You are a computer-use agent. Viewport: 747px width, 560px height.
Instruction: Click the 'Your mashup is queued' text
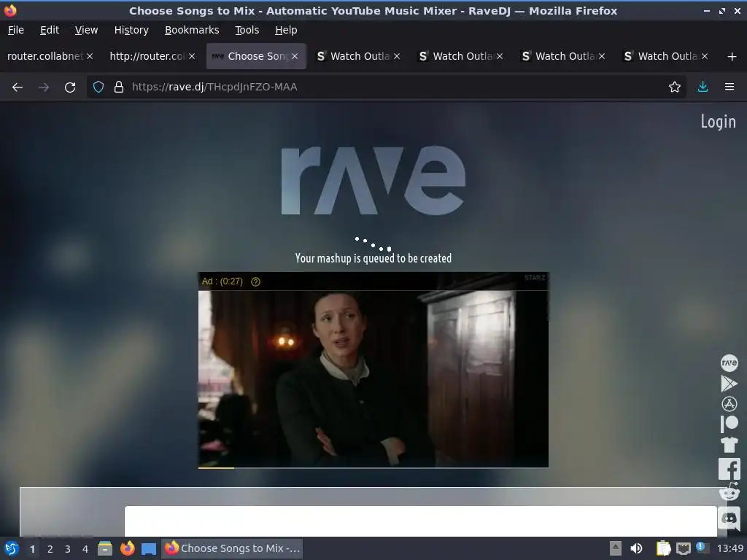click(373, 258)
